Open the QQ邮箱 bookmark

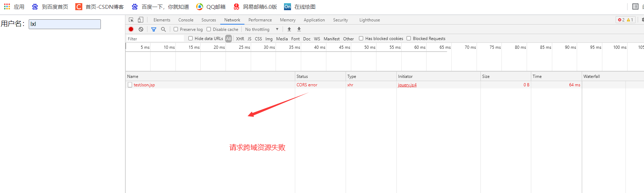click(x=211, y=7)
